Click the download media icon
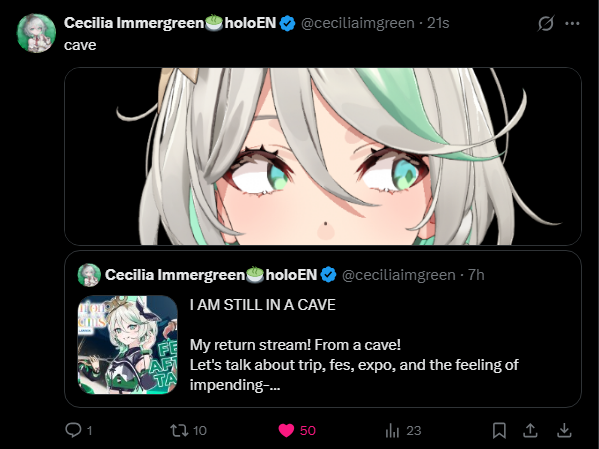 point(564,430)
